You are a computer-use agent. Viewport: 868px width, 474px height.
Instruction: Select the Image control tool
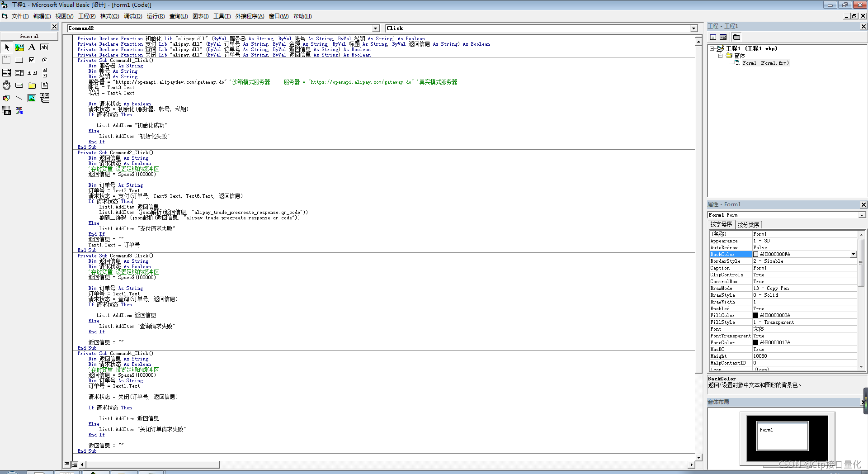click(32, 98)
